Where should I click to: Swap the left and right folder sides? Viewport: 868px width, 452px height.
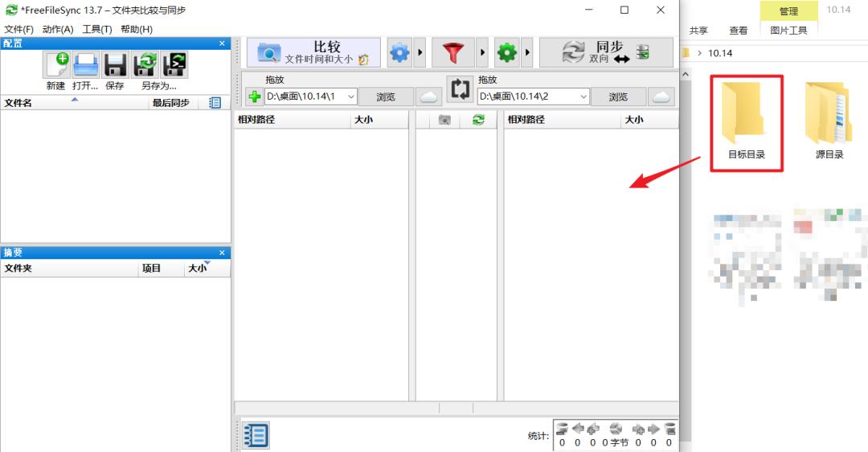pos(460,89)
